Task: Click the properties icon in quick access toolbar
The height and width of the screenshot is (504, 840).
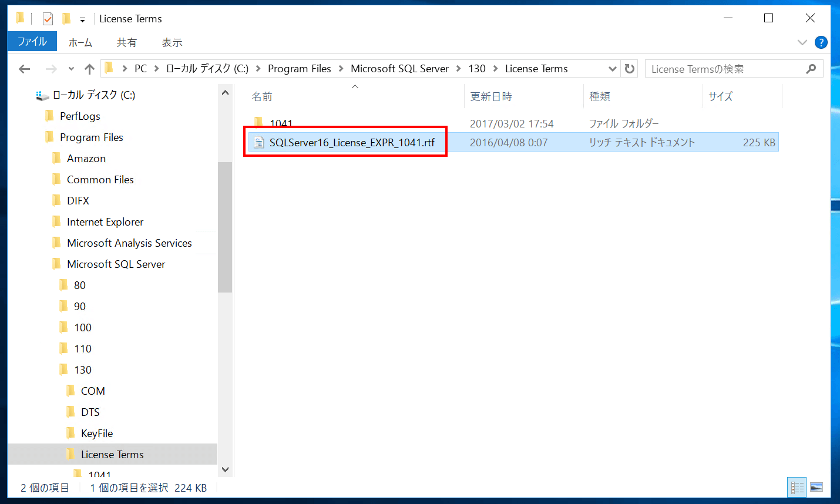Action: tap(46, 18)
